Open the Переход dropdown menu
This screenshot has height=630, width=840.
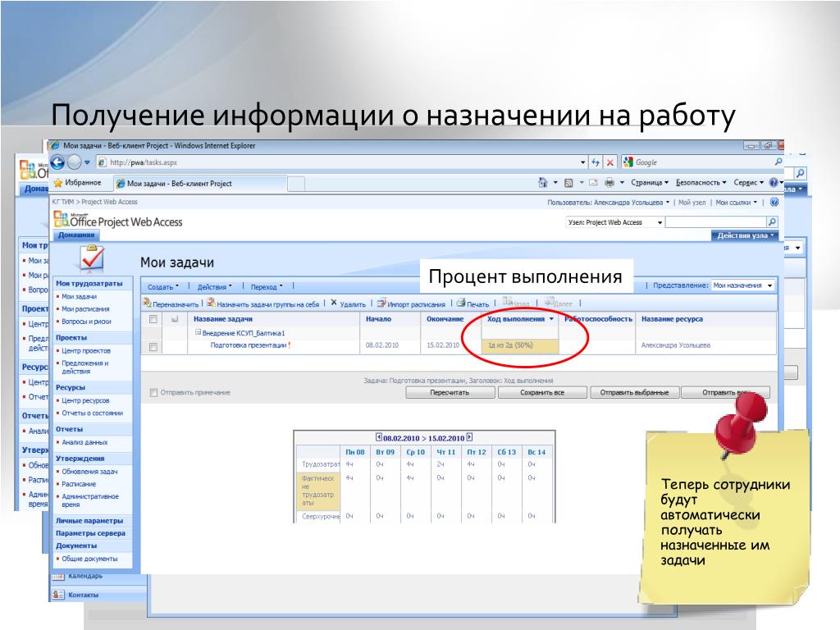tap(267, 287)
